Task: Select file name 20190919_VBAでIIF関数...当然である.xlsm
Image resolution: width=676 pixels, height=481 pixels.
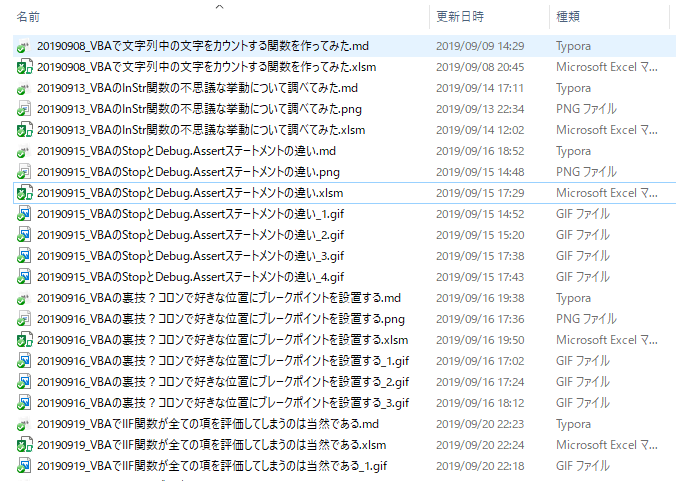Action: [212, 445]
